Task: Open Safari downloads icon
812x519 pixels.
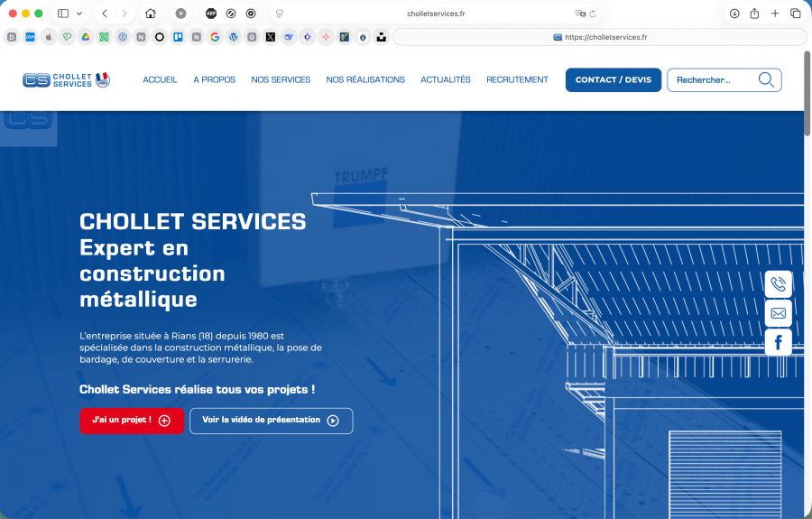Action: tap(734, 14)
